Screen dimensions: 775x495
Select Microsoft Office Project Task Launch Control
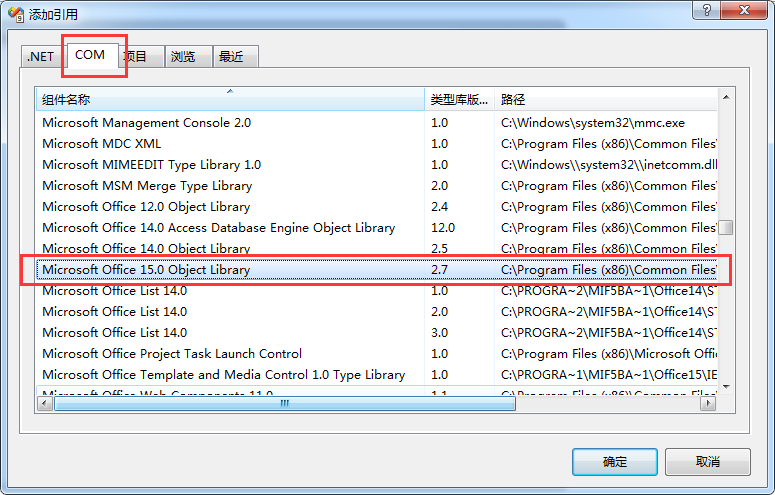click(377, 354)
